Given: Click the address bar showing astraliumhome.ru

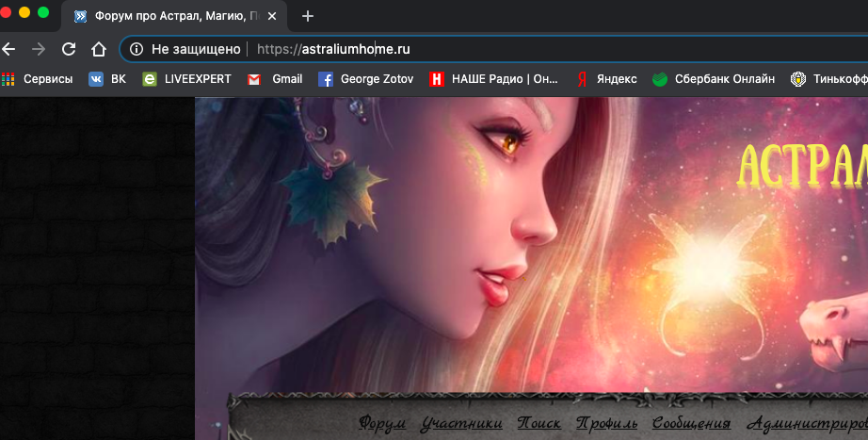Looking at the screenshot, I should tap(492, 49).
